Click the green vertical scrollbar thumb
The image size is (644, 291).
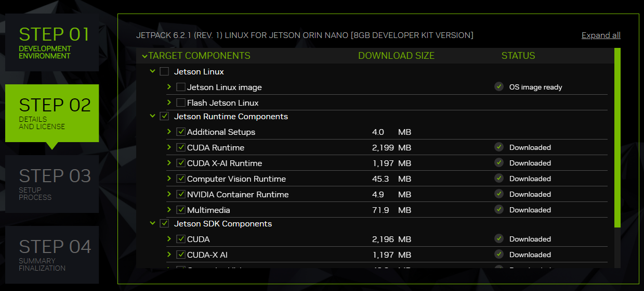[x=617, y=137]
